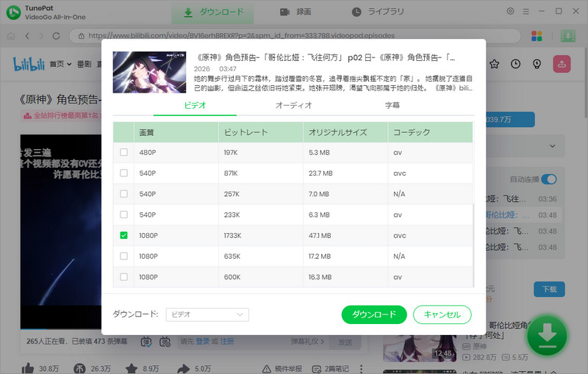
Task: Open the top ダウンロード tab
Action: point(212,12)
